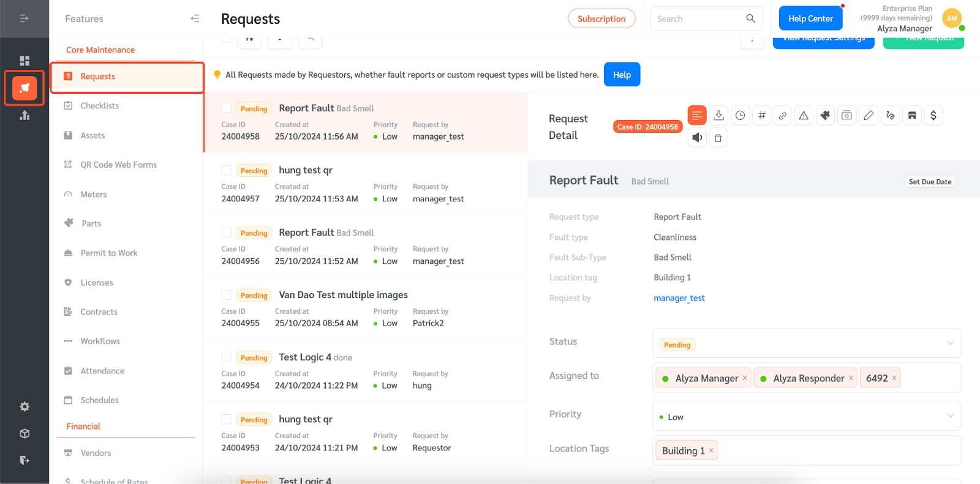This screenshot has height=484, width=980.
Task: Click the store vendor icon
Action: point(912,115)
